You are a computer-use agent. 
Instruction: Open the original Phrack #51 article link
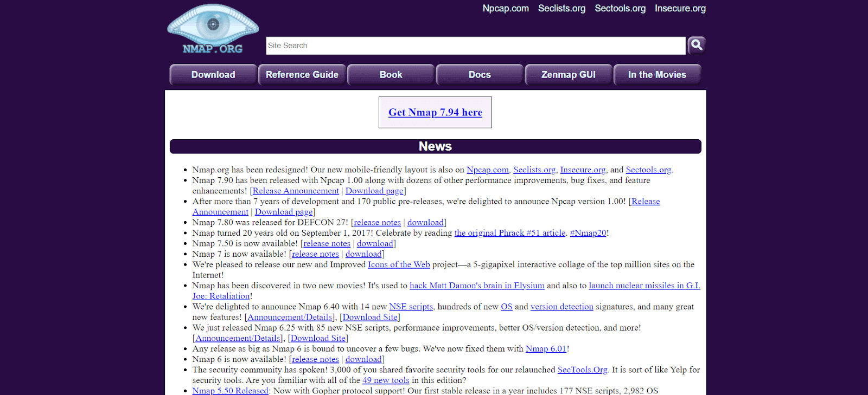510,233
